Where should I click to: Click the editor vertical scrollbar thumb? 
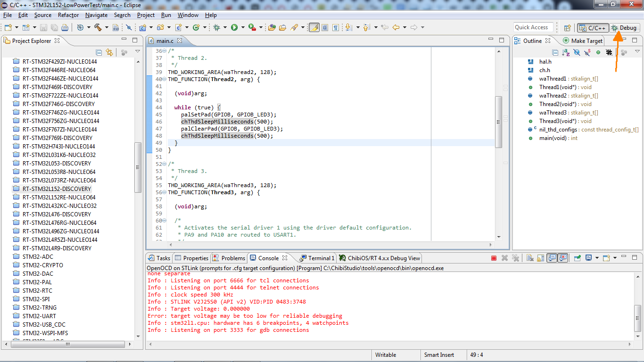click(x=498, y=122)
